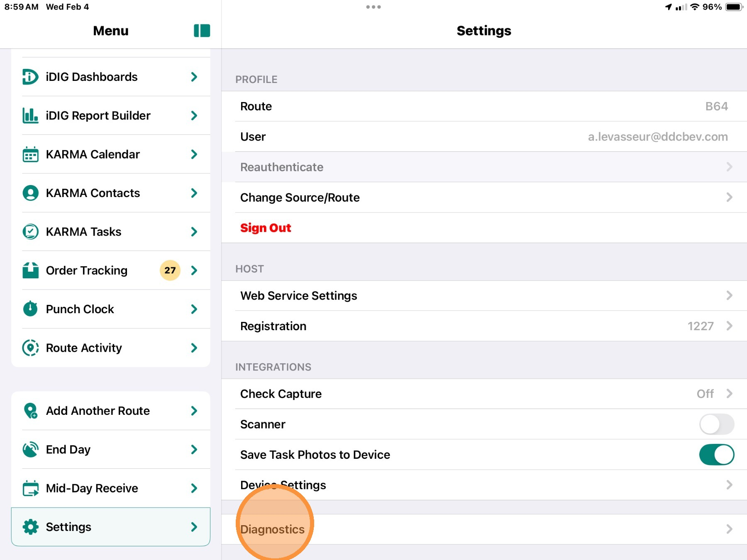Open KARMA Calendar menu item

[111, 154]
